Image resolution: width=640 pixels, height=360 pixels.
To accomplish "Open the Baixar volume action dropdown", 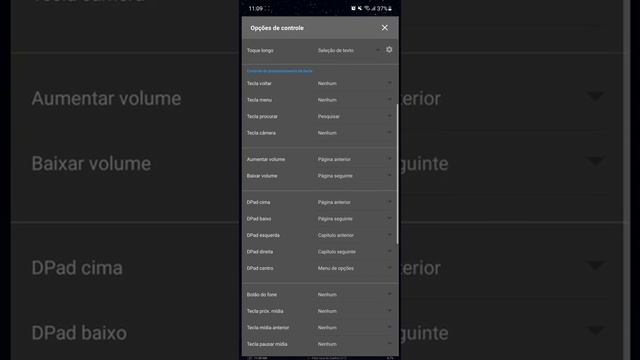I will pos(354,176).
